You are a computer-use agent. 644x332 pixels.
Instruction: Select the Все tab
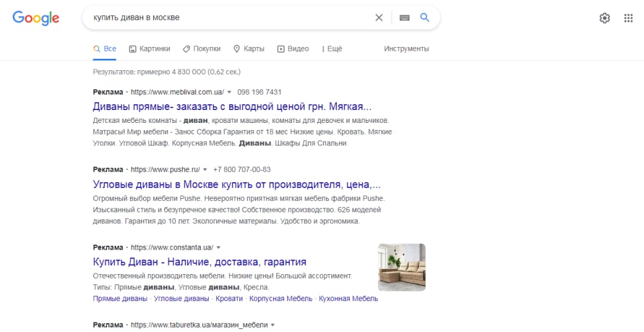click(x=105, y=49)
